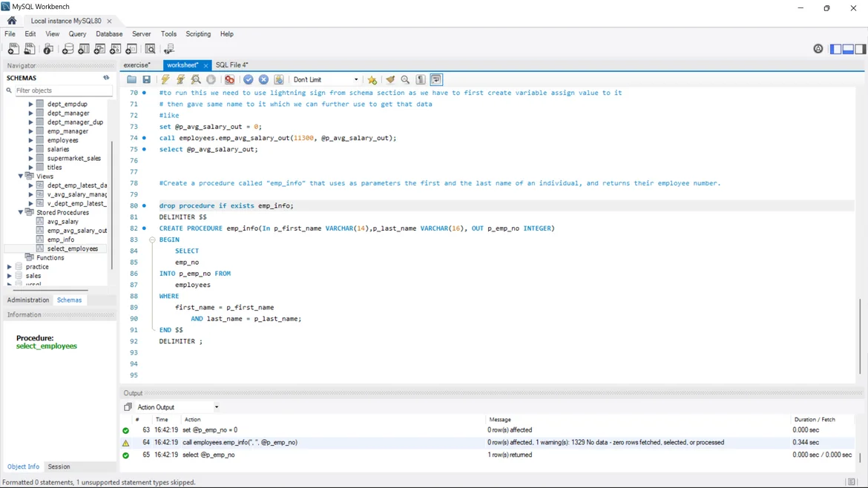Open the Action Output type dropdown
This screenshot has width=868, height=488.
coord(216,407)
